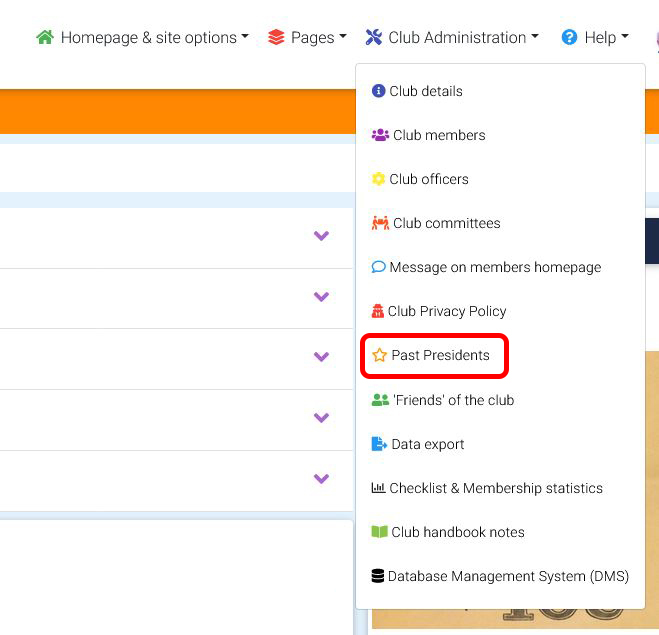The image size is (659, 635).
Task: Click the purple group icon beside Club members
Action: tap(380, 135)
